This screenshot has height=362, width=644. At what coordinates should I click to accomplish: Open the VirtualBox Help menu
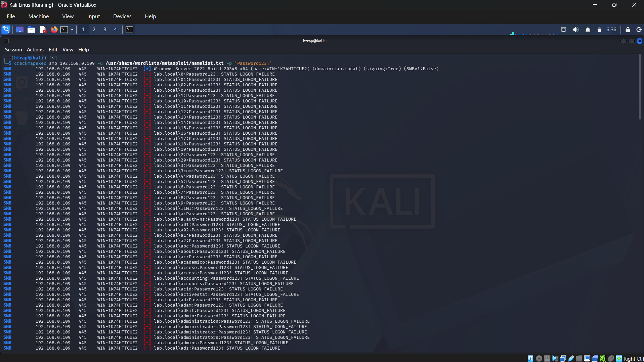point(151,16)
